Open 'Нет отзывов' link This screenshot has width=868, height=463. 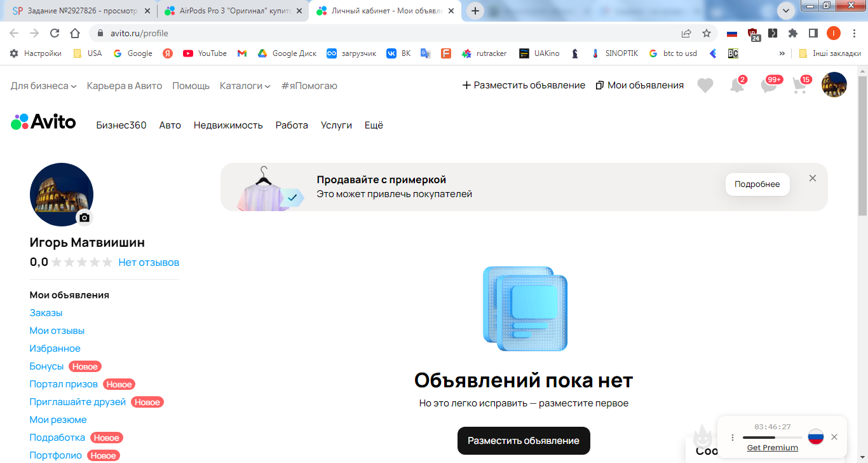(149, 262)
